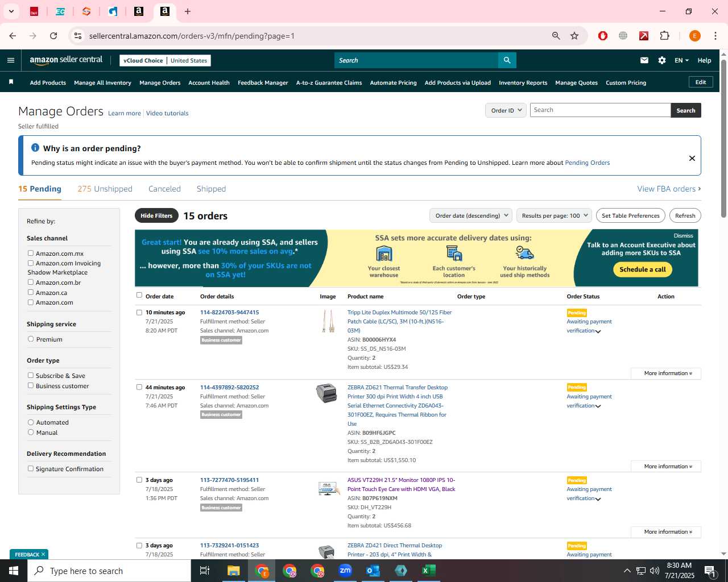Viewport: 728px width, 582px height.
Task: Expand More information for ZEBRA ZD621 order
Action: (666, 467)
